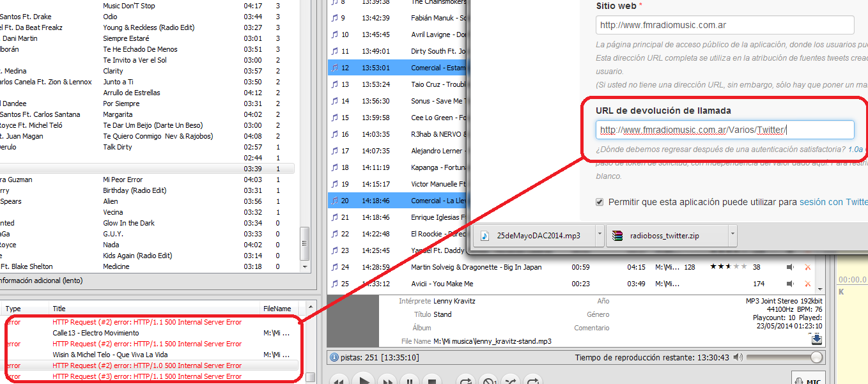Click the FileName column header in log
Image resolution: width=868 pixels, height=384 pixels.
[x=277, y=309]
